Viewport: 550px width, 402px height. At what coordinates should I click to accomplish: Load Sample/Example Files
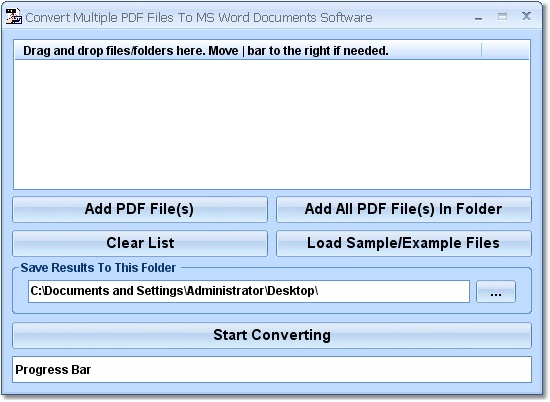click(x=404, y=243)
